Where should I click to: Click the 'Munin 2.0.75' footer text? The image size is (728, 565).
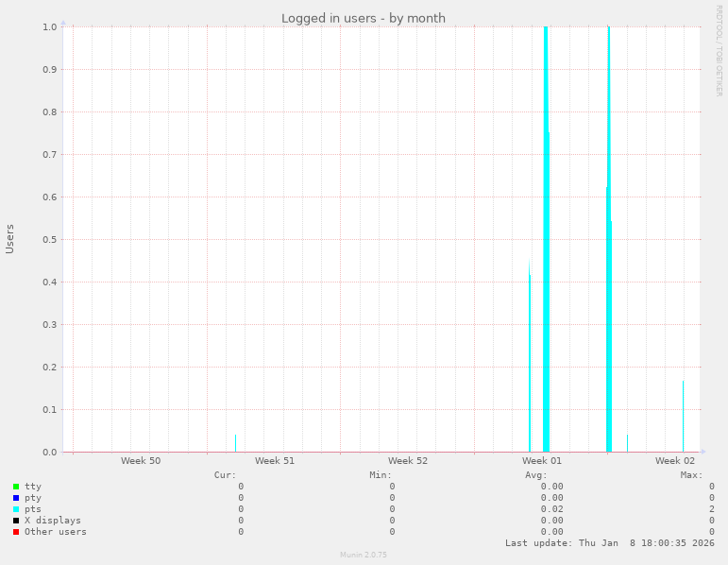tap(364, 555)
